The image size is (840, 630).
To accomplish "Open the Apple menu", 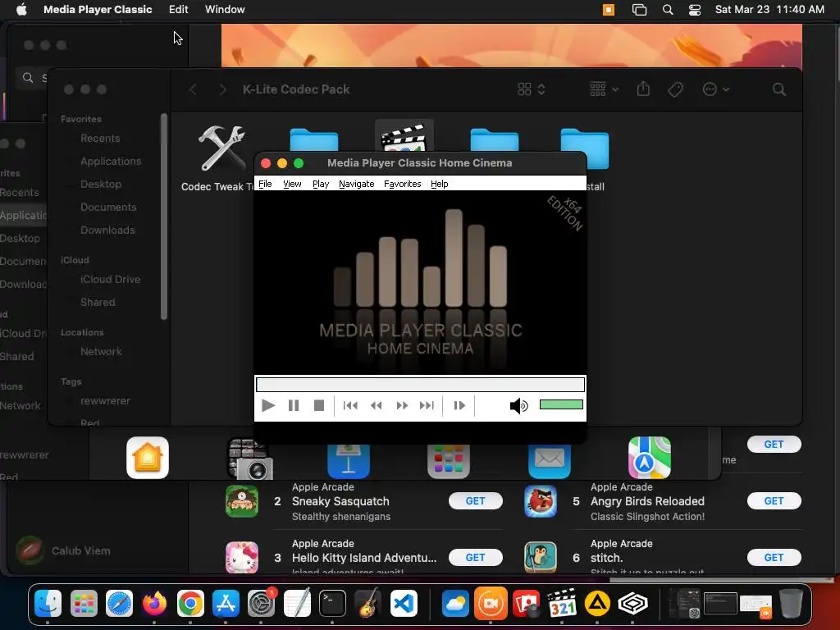I will point(21,9).
